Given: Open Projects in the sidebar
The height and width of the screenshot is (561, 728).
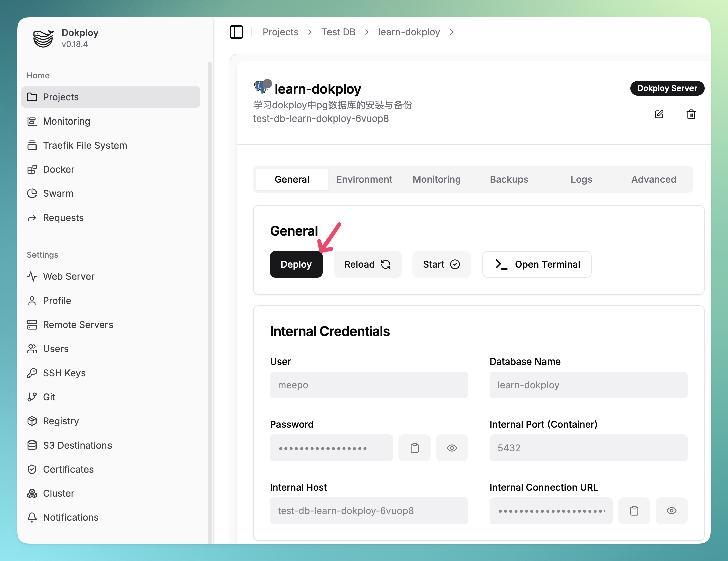Looking at the screenshot, I should click(x=111, y=97).
